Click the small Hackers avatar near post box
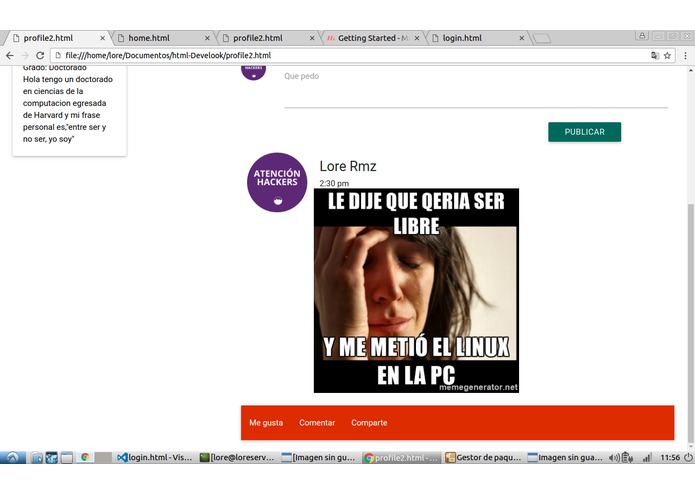Screen dimensions: 695x494 pyautogui.click(x=253, y=71)
